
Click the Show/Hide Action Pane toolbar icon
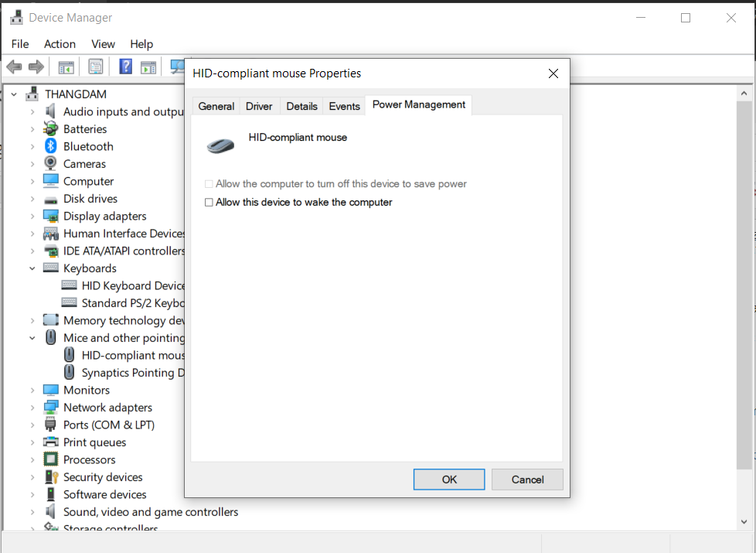(148, 67)
